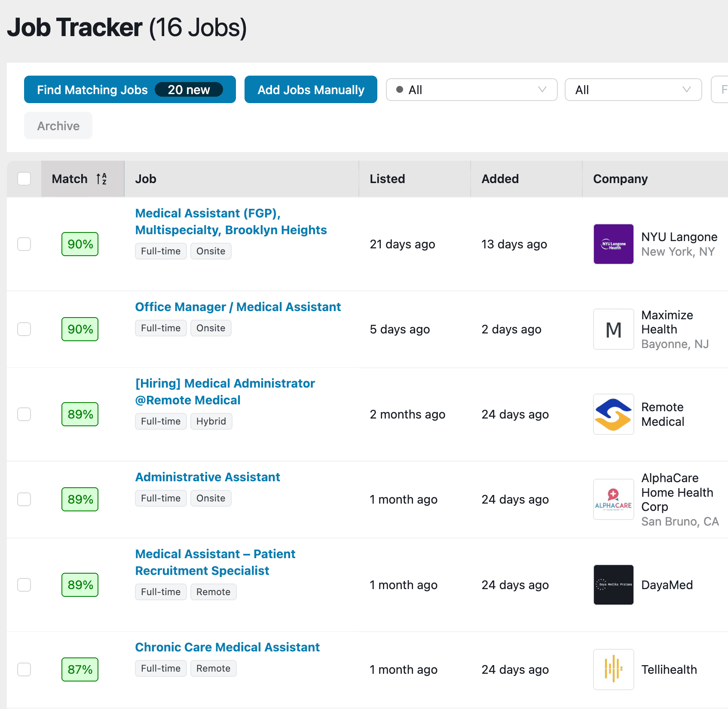Click the DayaMed company logo
This screenshot has height=709, width=728.
click(613, 585)
